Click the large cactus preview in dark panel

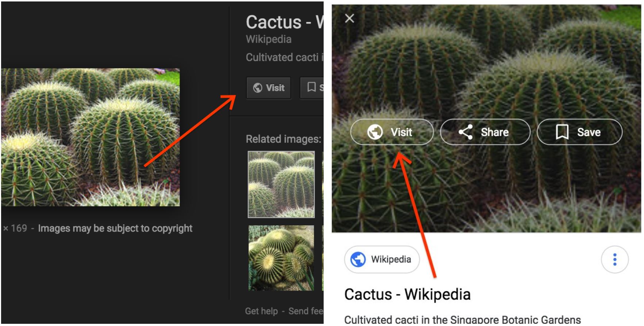[x=90, y=137]
